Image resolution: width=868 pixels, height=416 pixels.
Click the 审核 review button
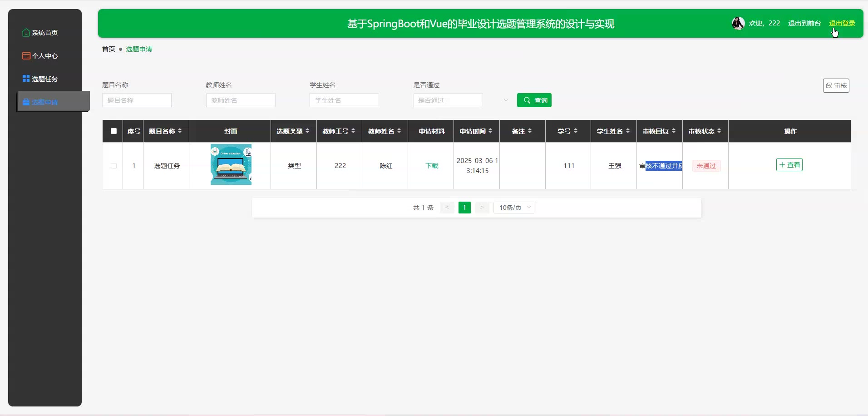[836, 85]
